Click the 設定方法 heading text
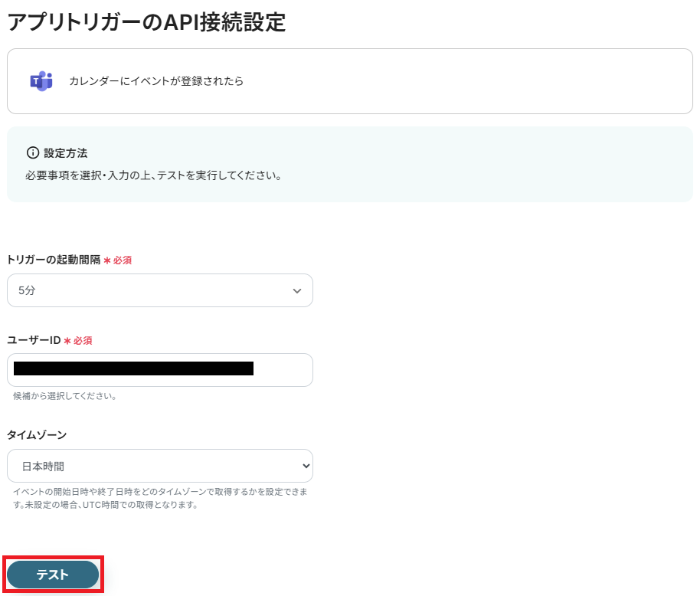Image resolution: width=700 pixels, height=596 pixels. coord(66,153)
